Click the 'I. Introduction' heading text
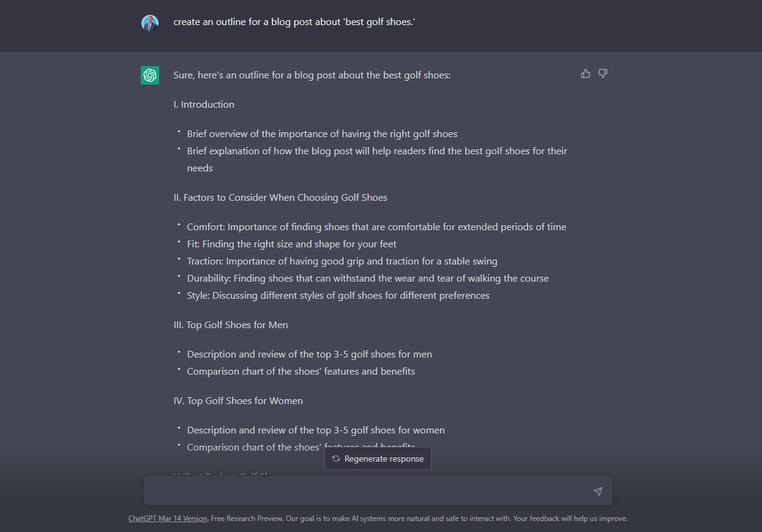 coord(204,105)
